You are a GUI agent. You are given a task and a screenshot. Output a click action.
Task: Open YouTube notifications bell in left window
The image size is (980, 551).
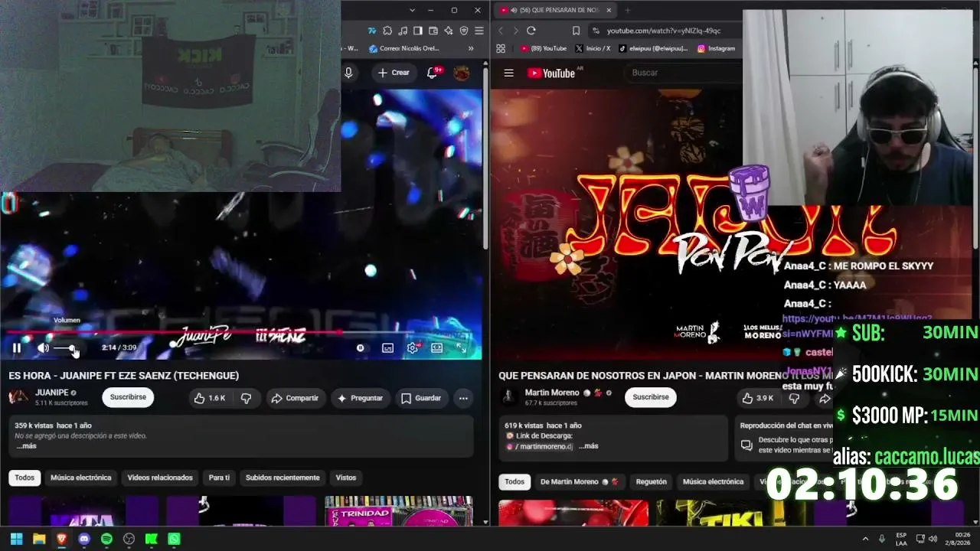[433, 73]
